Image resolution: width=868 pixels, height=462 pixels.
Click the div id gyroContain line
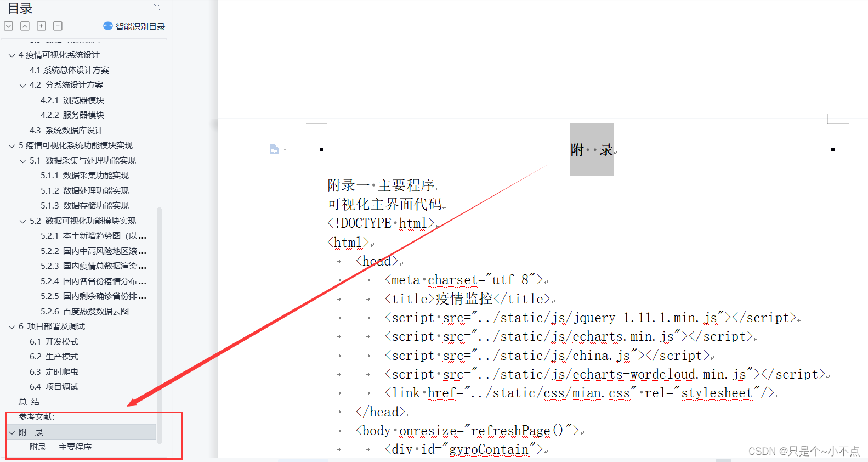click(x=464, y=449)
